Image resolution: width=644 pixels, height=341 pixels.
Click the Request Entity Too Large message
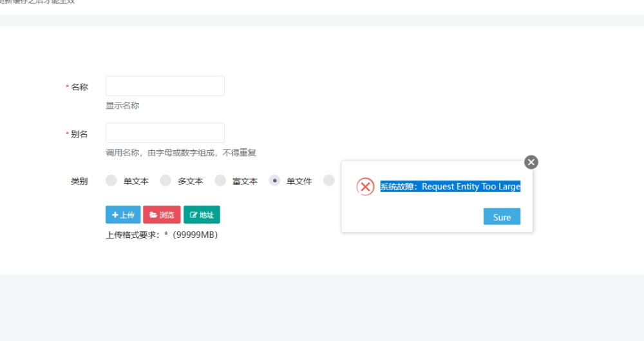click(450, 186)
